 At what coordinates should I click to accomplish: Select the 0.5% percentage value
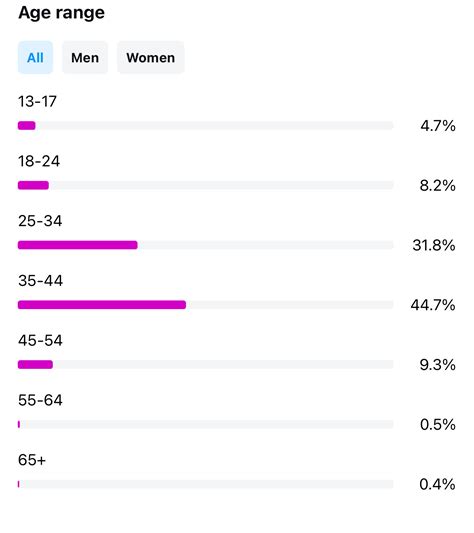[438, 425]
